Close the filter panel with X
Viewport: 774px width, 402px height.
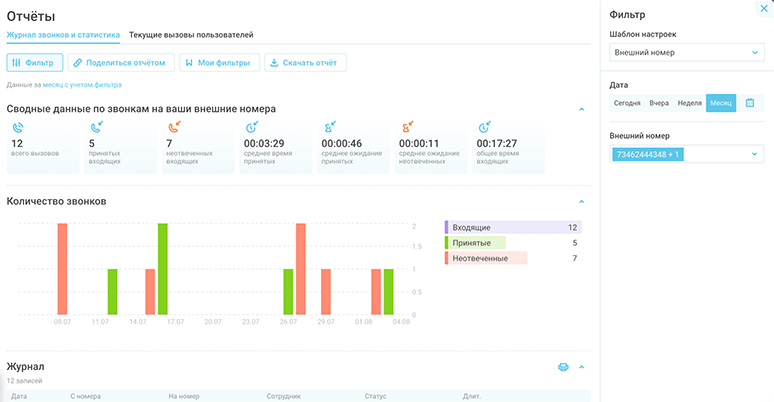pyautogui.click(x=765, y=8)
